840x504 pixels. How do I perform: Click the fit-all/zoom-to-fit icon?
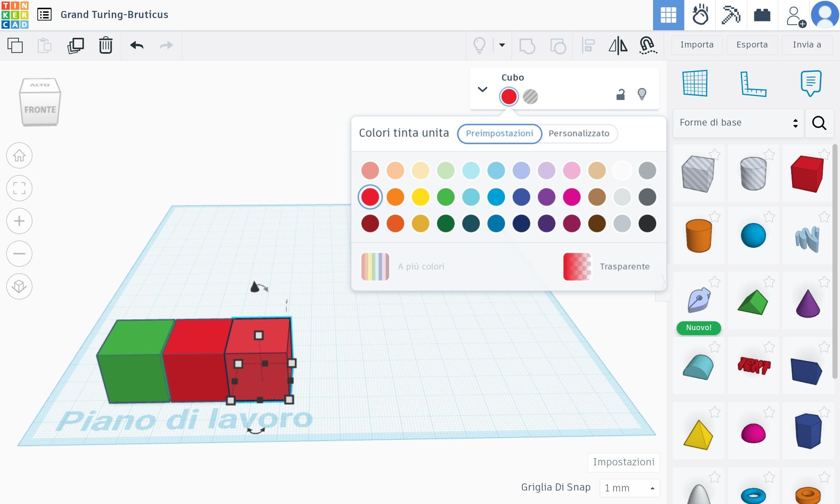click(19, 188)
